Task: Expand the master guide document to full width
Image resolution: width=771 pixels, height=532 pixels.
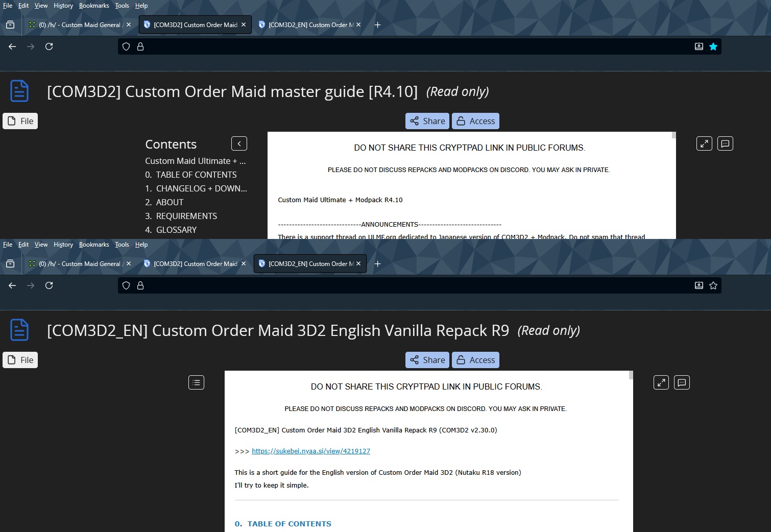Action: tap(704, 143)
